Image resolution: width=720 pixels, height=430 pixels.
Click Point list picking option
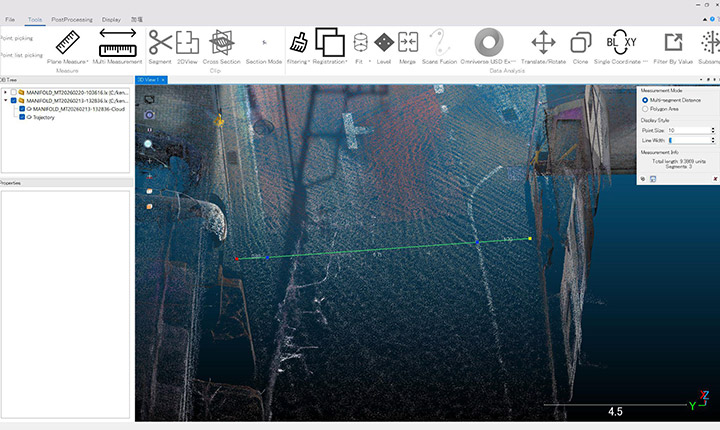click(21, 55)
